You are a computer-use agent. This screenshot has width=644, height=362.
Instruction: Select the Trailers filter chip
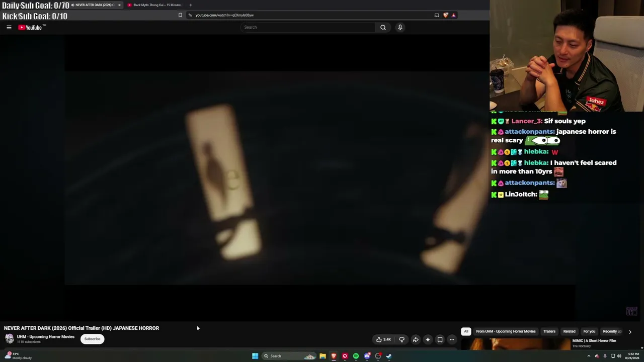pos(549,331)
